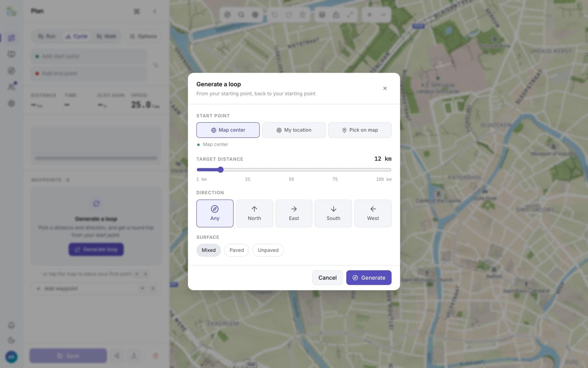Select the Paved surface chip
588x368 pixels.
coord(237,250)
